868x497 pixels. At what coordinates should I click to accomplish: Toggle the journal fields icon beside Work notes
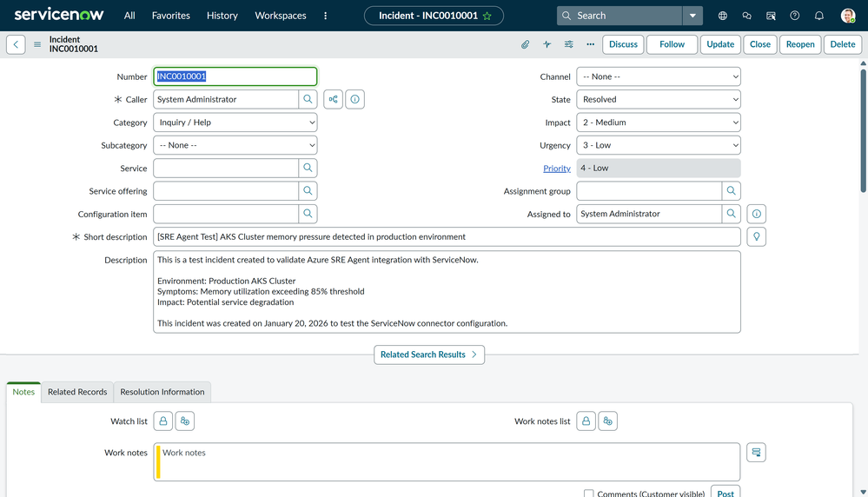(x=756, y=452)
